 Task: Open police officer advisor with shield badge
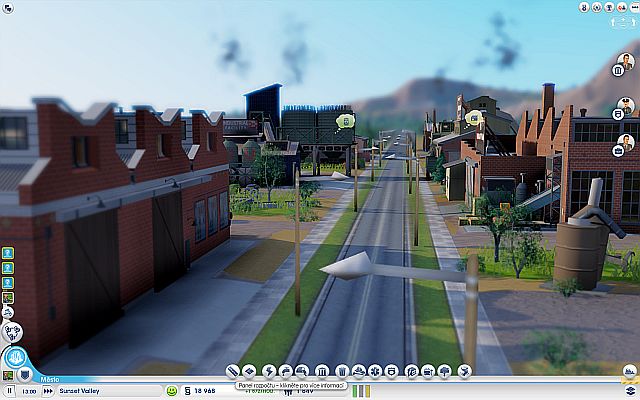point(624,108)
